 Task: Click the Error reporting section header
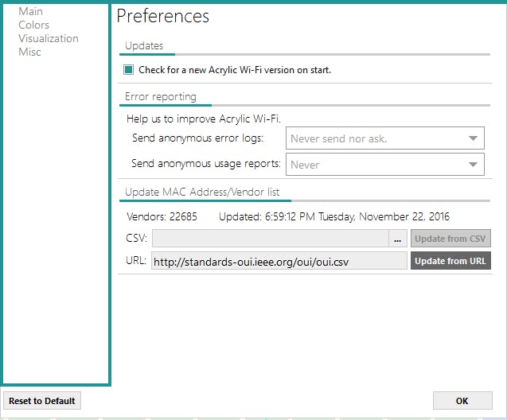click(x=160, y=97)
